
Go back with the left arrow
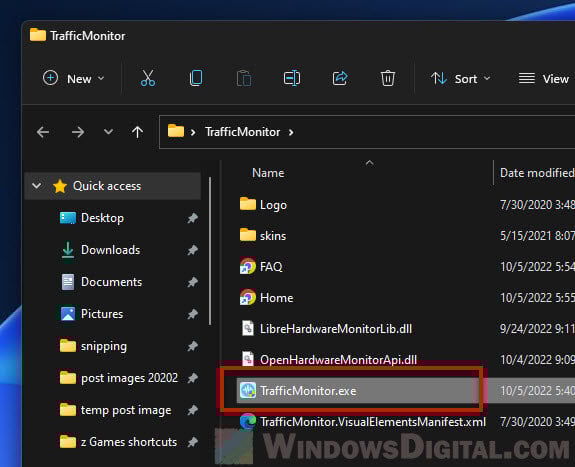43,132
